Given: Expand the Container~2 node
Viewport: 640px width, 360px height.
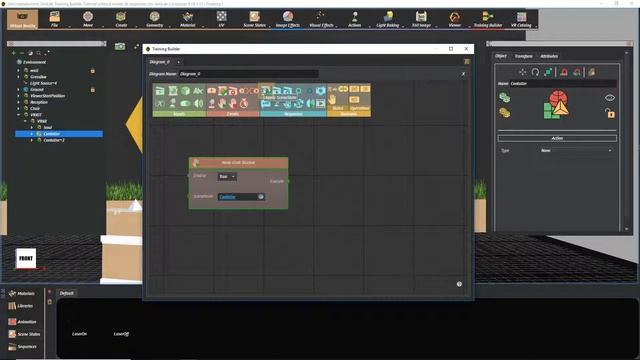Looking at the screenshot, I should coord(32,140).
